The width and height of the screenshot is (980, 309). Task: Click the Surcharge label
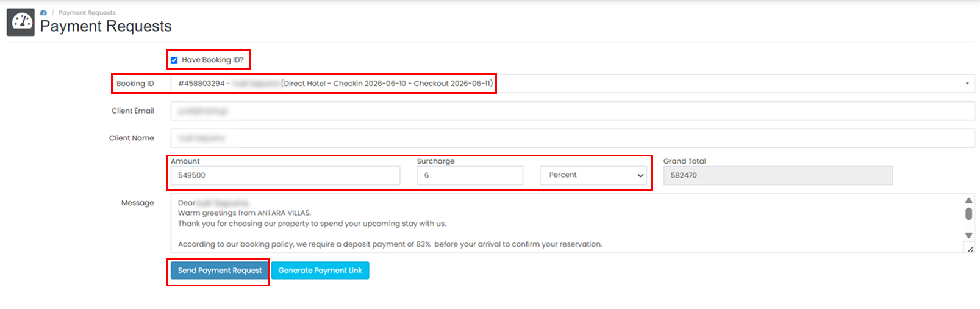[436, 161]
